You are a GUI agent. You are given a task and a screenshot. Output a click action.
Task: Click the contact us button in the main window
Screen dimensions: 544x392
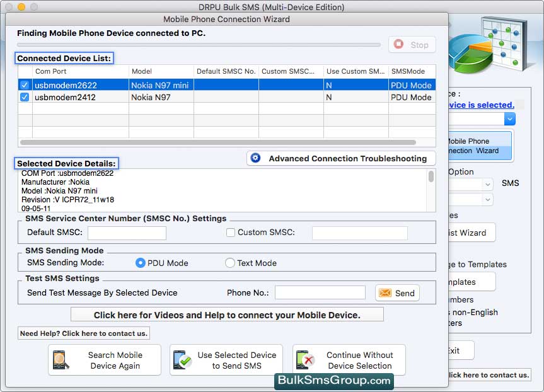point(489,374)
